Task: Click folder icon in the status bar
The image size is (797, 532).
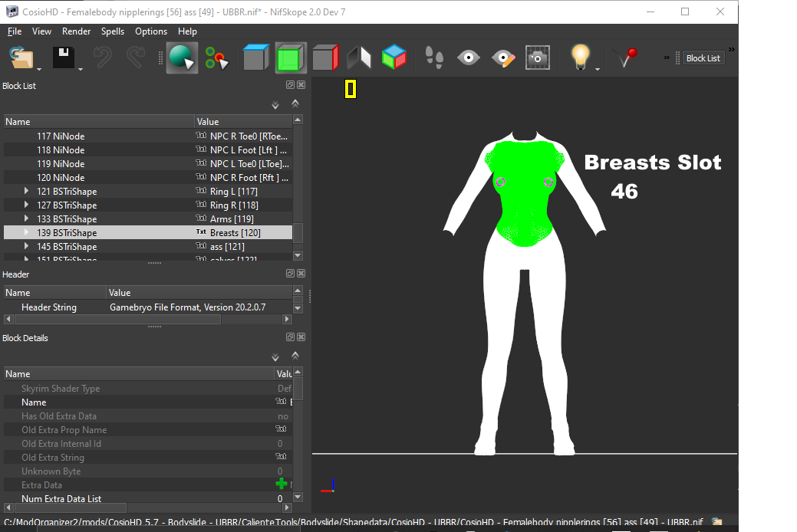Action: tap(717, 521)
